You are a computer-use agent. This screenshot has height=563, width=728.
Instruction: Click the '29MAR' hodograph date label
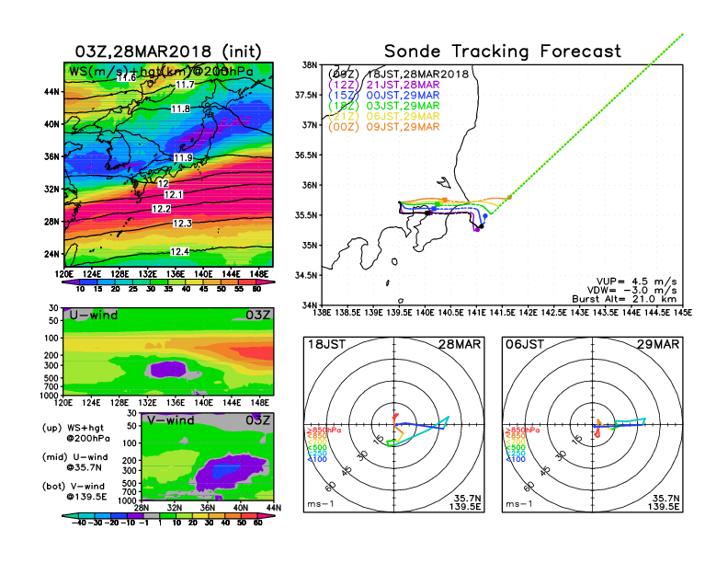coord(658,345)
